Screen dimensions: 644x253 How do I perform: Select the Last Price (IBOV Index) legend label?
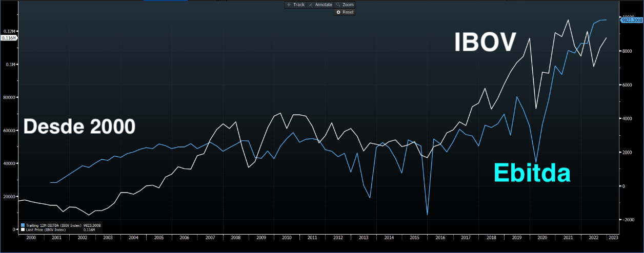click(45, 230)
